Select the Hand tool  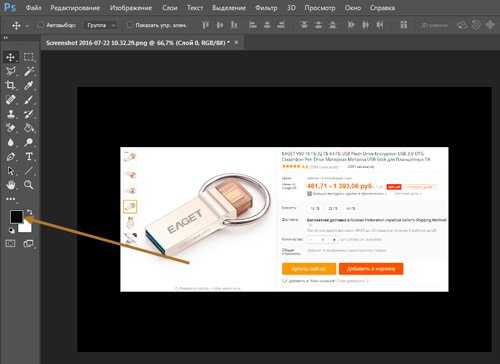click(x=11, y=185)
